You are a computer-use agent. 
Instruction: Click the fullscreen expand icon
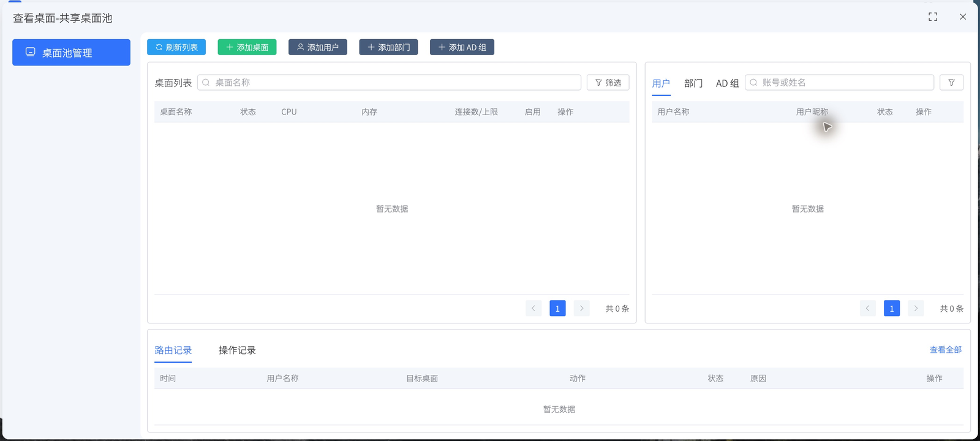(933, 17)
